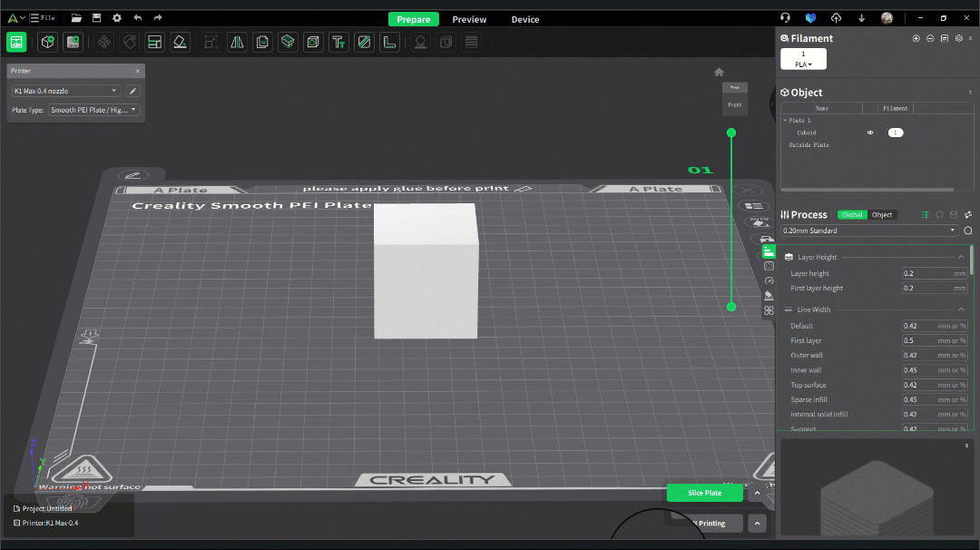Click the save project floppy icon

[96, 18]
